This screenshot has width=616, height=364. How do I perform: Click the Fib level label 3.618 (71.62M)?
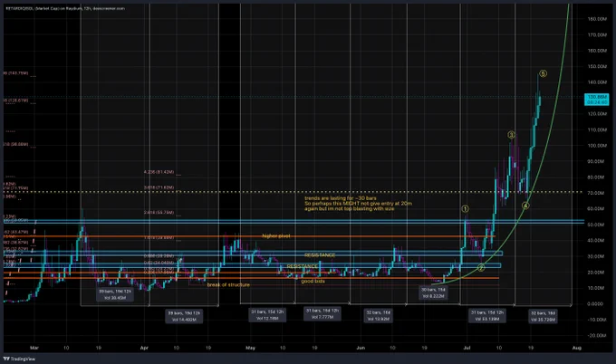(x=159, y=187)
